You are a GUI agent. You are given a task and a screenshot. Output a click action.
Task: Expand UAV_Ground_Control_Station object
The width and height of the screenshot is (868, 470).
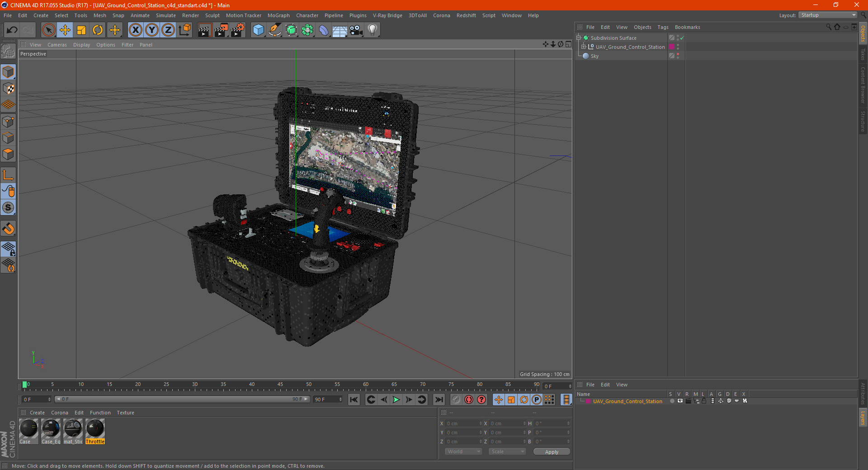click(584, 47)
